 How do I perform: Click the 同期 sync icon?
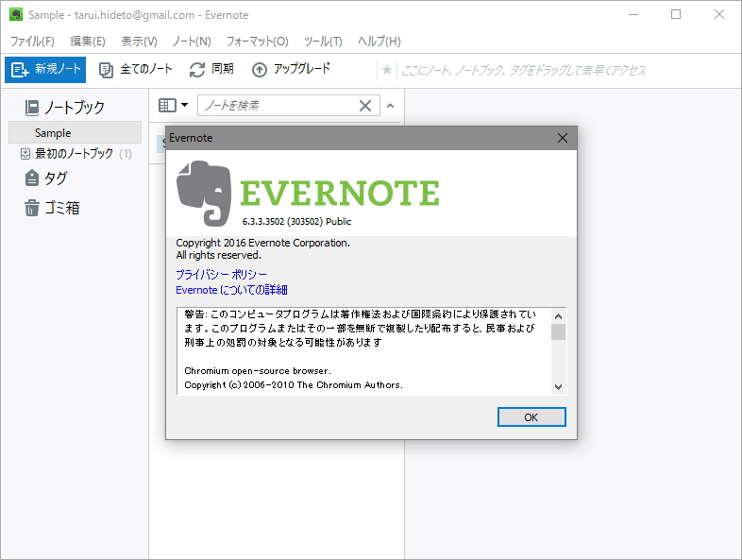(197, 70)
